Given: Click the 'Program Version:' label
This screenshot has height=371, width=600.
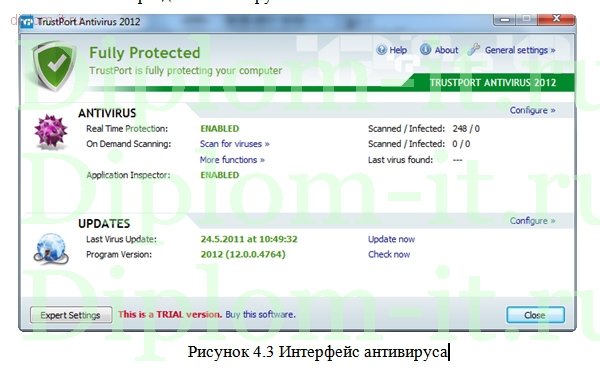Looking at the screenshot, I should [119, 254].
